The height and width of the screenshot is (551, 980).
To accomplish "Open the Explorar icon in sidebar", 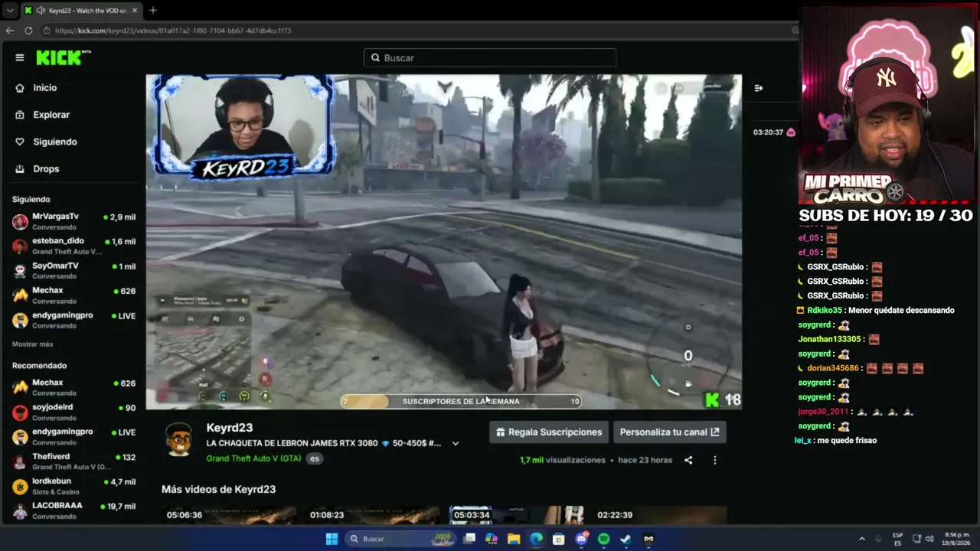I will pyautogui.click(x=20, y=115).
